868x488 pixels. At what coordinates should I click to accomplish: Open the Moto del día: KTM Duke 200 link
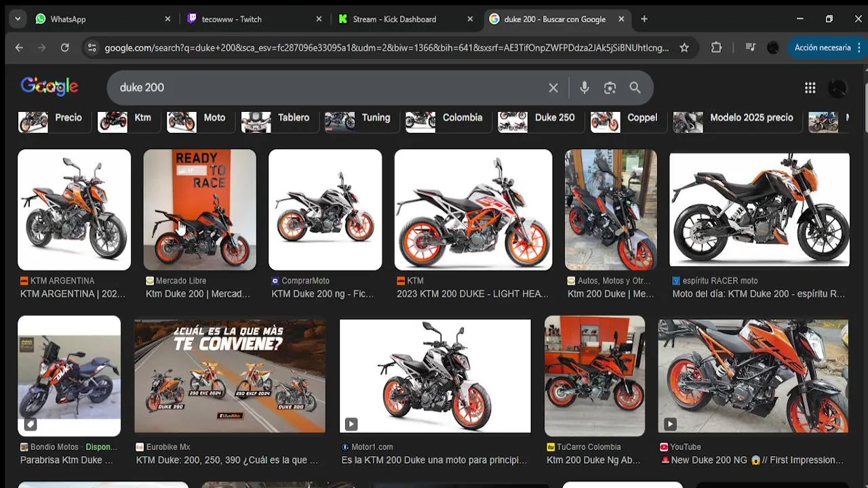(758, 293)
